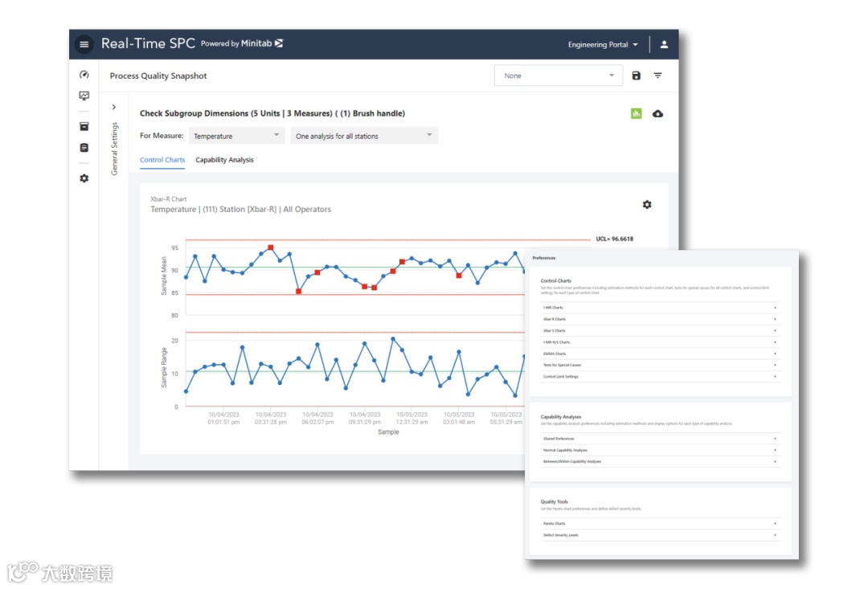Click the UCL= 96.6618 label
The width and height of the screenshot is (868, 589).
coord(615,239)
